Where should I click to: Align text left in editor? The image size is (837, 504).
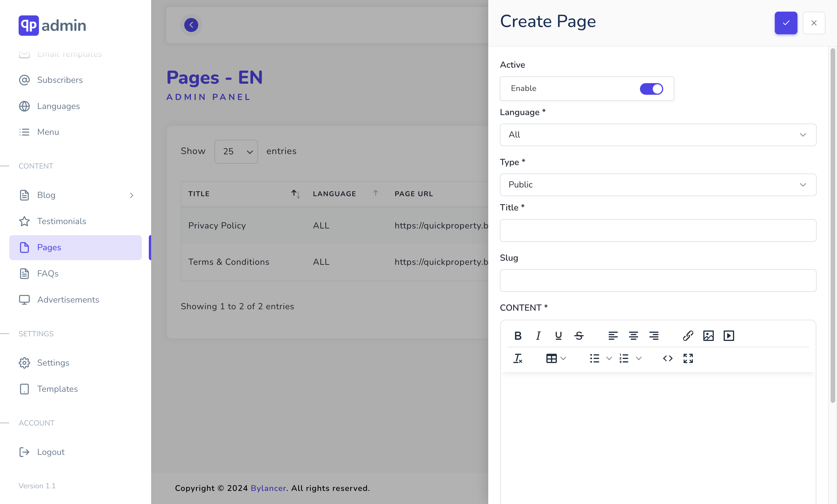[613, 335]
